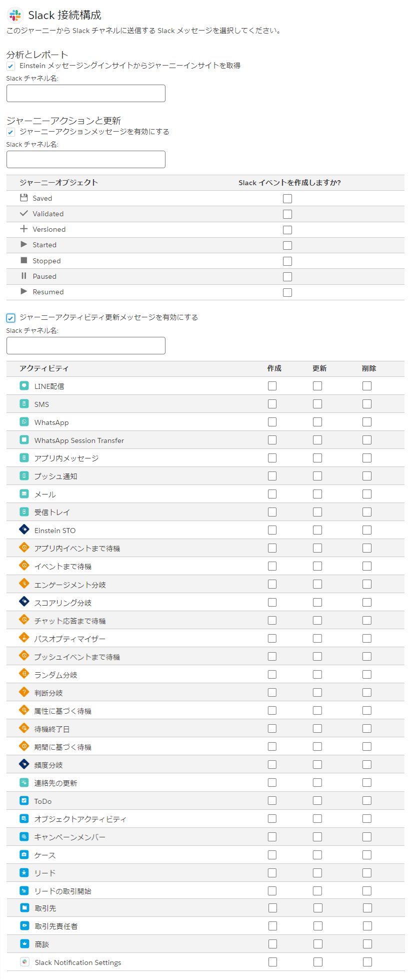This screenshot has width=411, height=980.
Task: Uncheck Einstein メッセージングインサイト checkbox
Action: [10, 66]
